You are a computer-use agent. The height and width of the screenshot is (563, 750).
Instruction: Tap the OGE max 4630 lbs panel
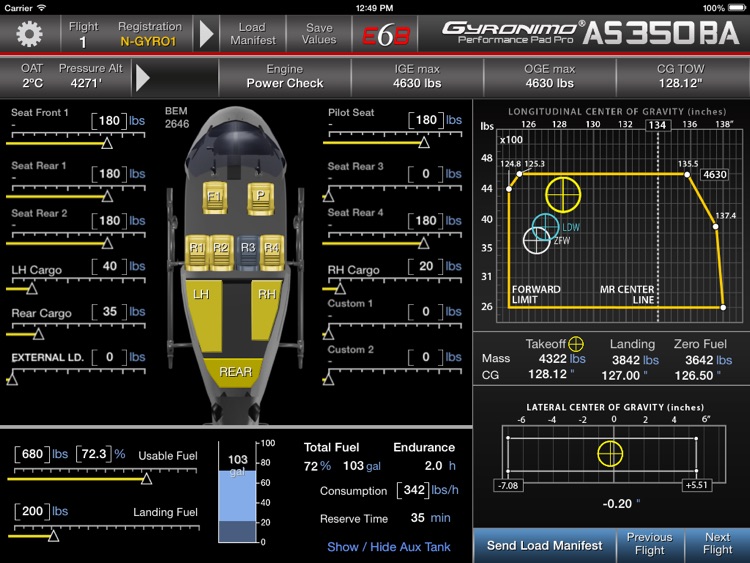(549, 77)
